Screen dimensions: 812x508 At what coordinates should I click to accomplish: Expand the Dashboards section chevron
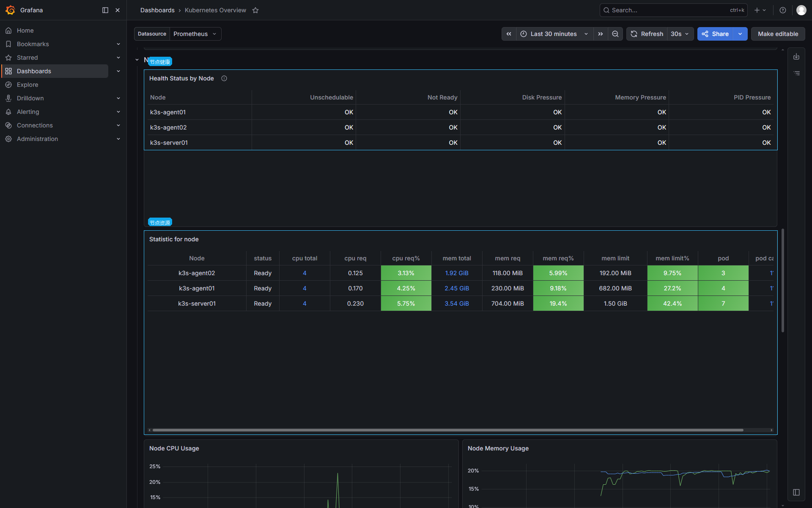pos(118,71)
